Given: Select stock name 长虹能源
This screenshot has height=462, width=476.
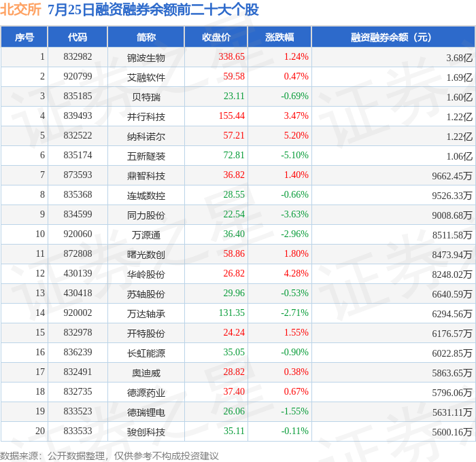Looking at the screenshot, I should pyautogui.click(x=146, y=353).
